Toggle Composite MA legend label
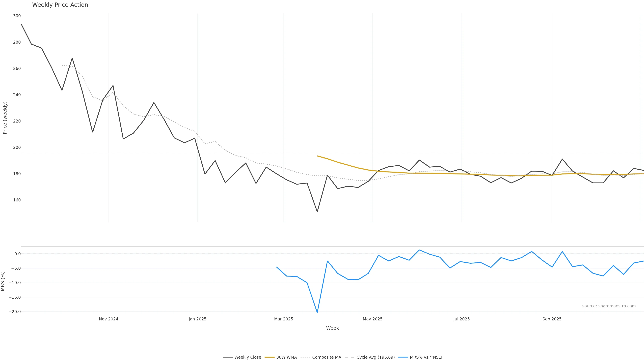This screenshot has width=644, height=362. (327, 357)
